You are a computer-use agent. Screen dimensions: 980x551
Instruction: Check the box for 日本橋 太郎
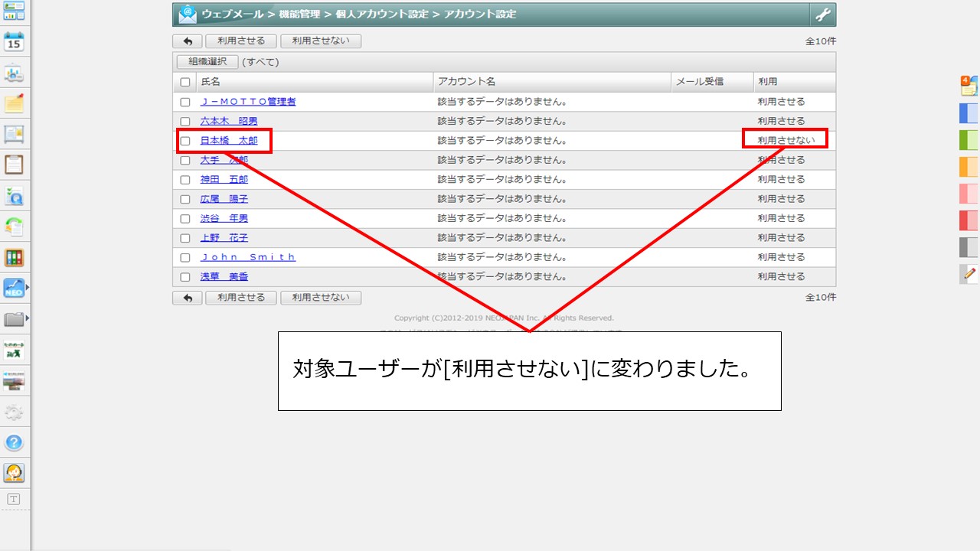(x=185, y=141)
